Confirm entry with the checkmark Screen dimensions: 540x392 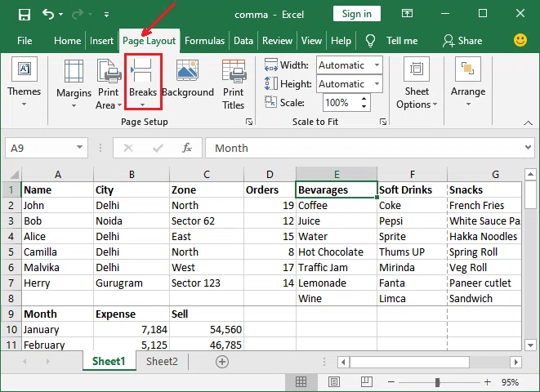click(158, 149)
